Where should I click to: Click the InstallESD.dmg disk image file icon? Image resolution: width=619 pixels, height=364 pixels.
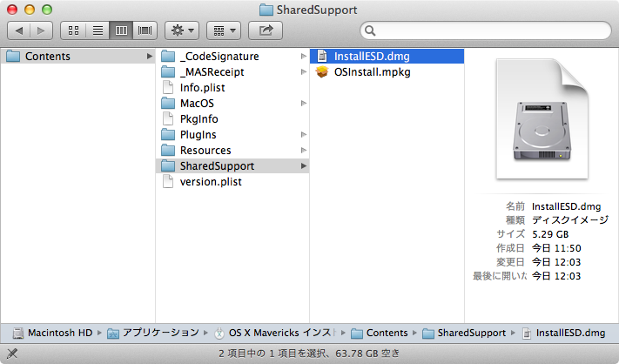pos(322,56)
